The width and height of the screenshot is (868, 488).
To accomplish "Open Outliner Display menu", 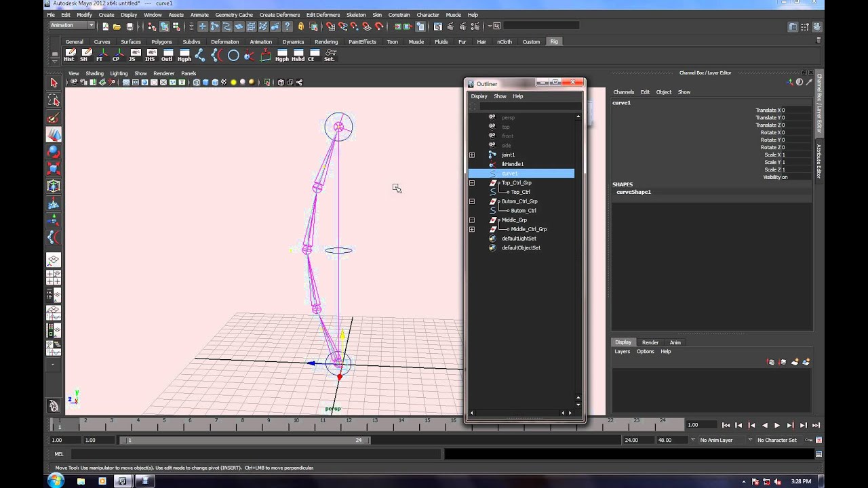I will coord(479,96).
